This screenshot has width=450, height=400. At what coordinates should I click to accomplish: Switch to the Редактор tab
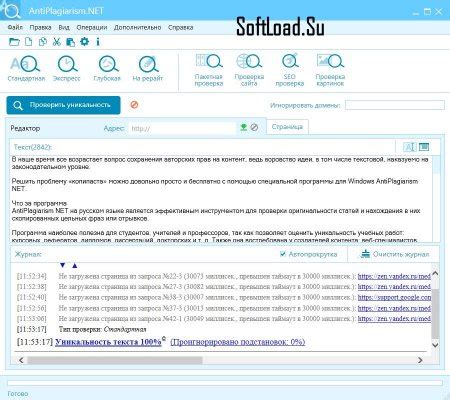coord(25,128)
